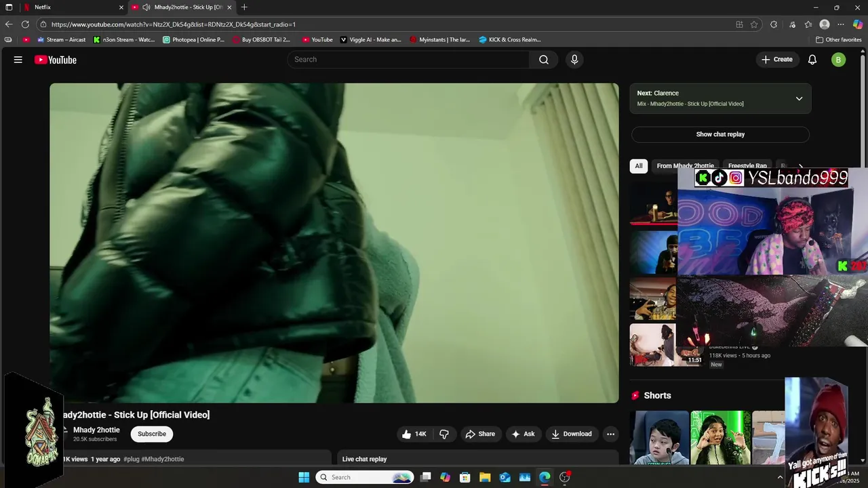Like the video with 14K likes
Screen dimensions: 868x488
[x=414, y=434]
